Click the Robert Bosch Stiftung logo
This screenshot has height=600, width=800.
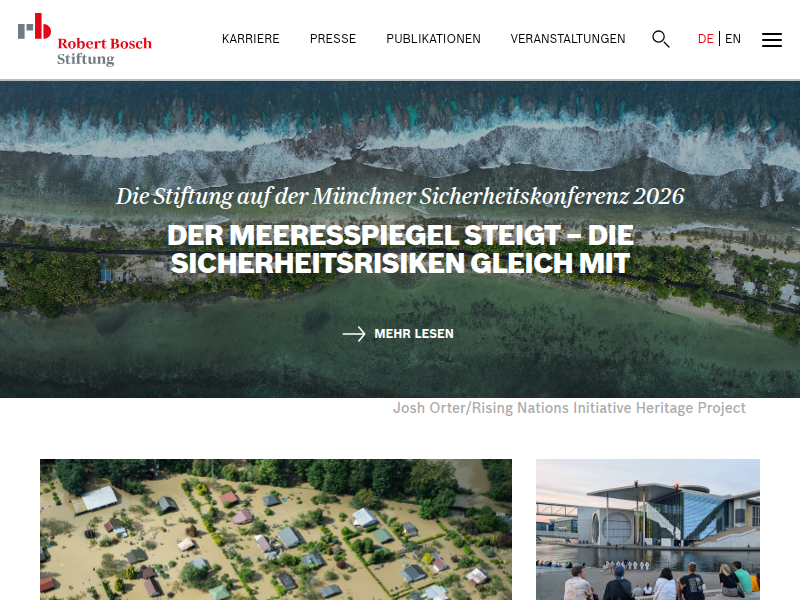point(85,40)
